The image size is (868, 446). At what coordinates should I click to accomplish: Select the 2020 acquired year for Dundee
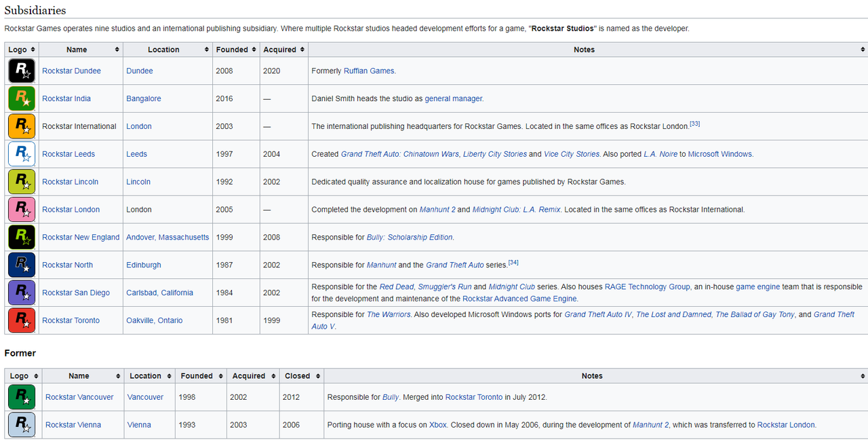(271, 71)
